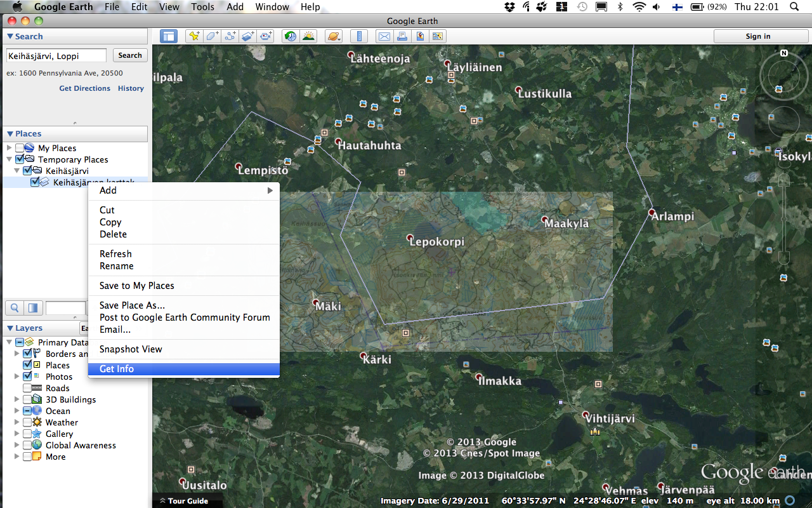
Task: Toggle the Photos layer checkbox
Action: coord(27,377)
